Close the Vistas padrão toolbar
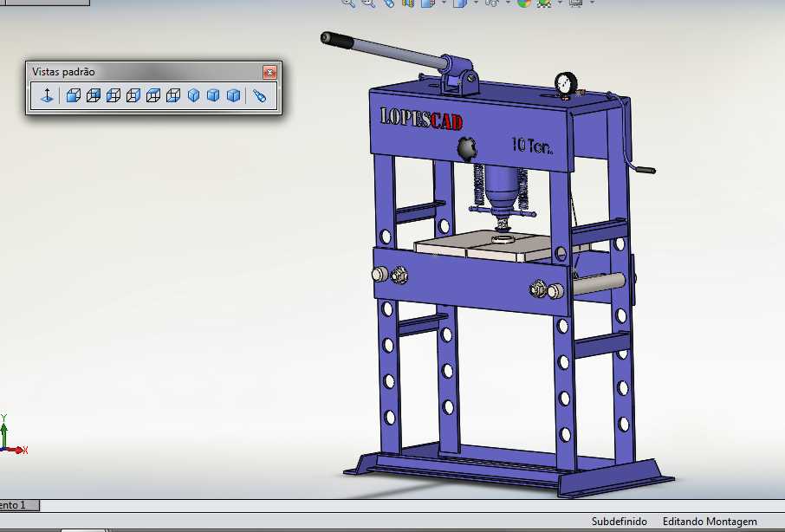The height and width of the screenshot is (532, 785). click(x=269, y=72)
